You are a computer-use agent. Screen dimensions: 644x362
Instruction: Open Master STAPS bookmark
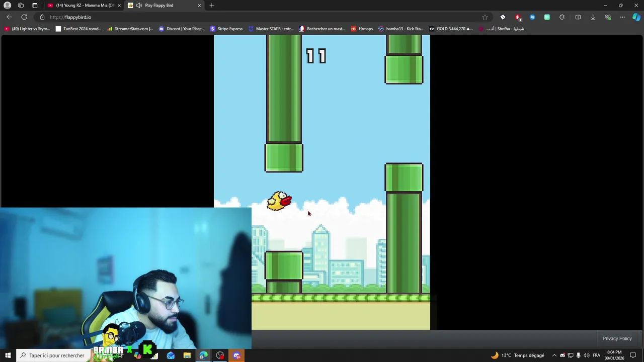point(271,29)
